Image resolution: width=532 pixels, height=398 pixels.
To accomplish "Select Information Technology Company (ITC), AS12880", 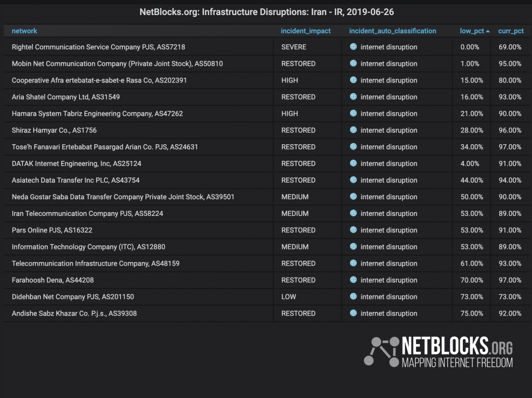I will click(x=88, y=247).
